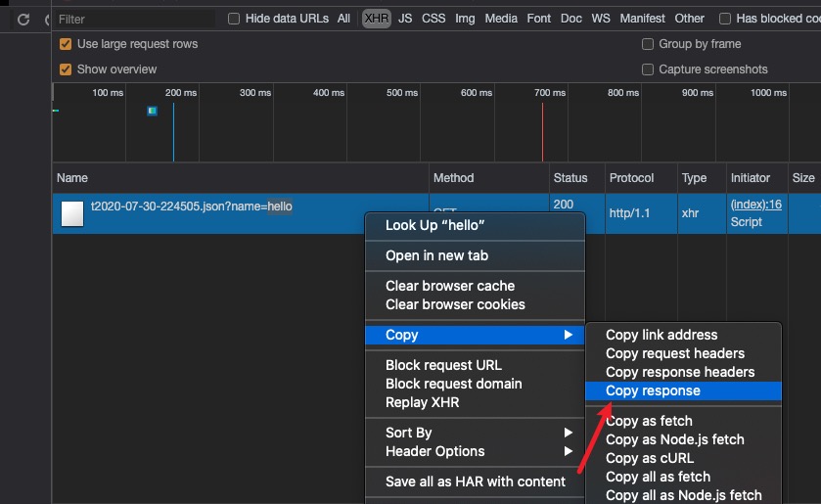Choose Copy all as Node.js fetch
The width and height of the screenshot is (821, 504).
coord(683,495)
